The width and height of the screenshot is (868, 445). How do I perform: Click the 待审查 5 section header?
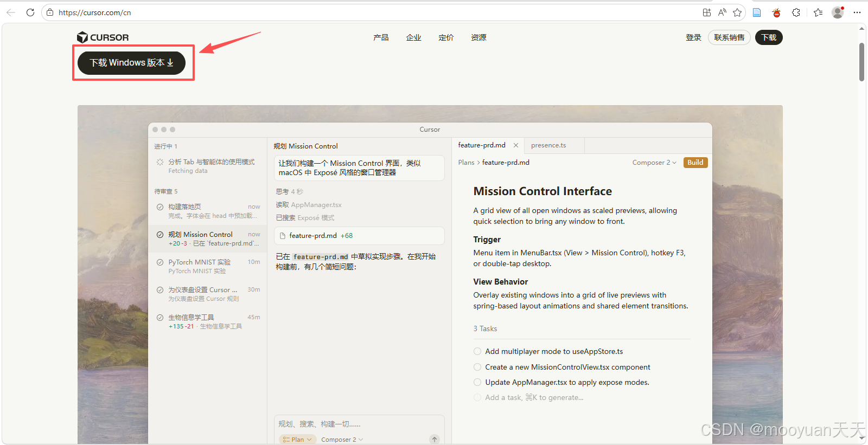click(x=166, y=191)
